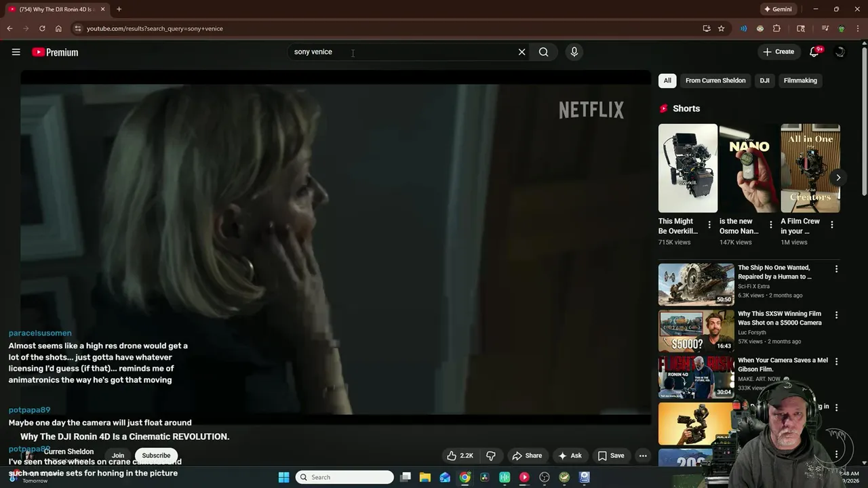The height and width of the screenshot is (488, 868).
Task: Open 'When Your Camera Saves a Mel Gibson Film' title
Action: [x=783, y=365]
